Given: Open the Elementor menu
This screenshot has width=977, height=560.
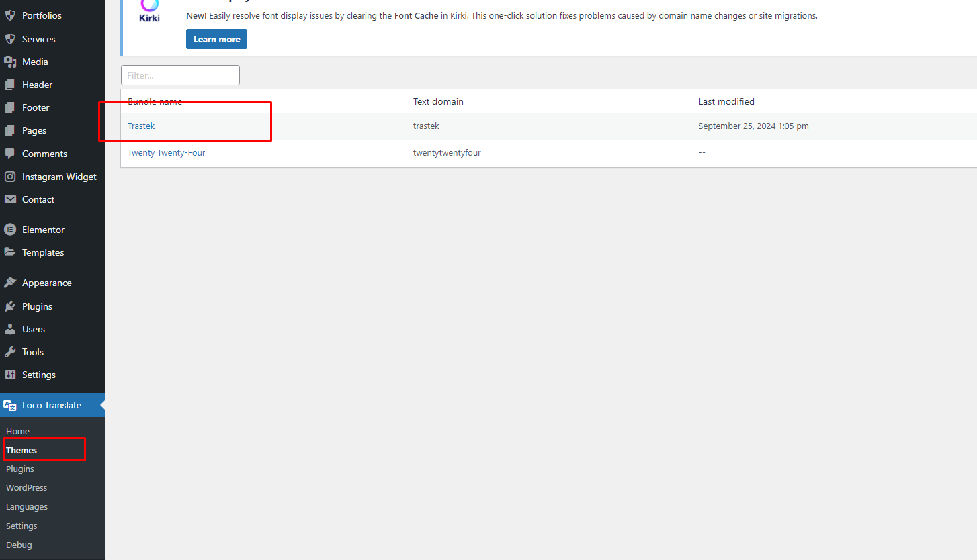Looking at the screenshot, I should pos(43,230).
